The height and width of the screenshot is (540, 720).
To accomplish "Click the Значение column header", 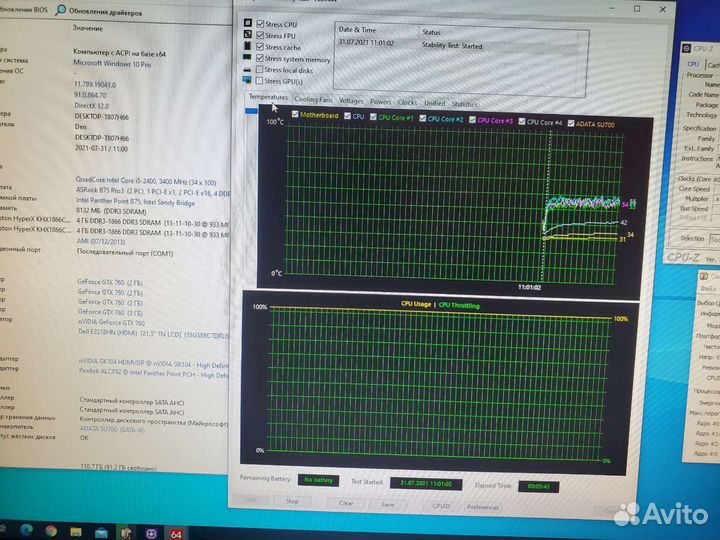I will (88, 28).
